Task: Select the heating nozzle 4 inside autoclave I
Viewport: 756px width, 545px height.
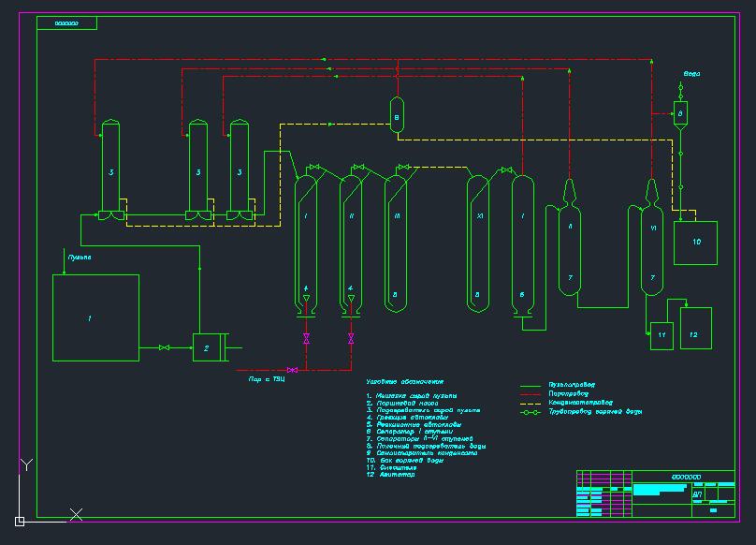Action: [306, 299]
